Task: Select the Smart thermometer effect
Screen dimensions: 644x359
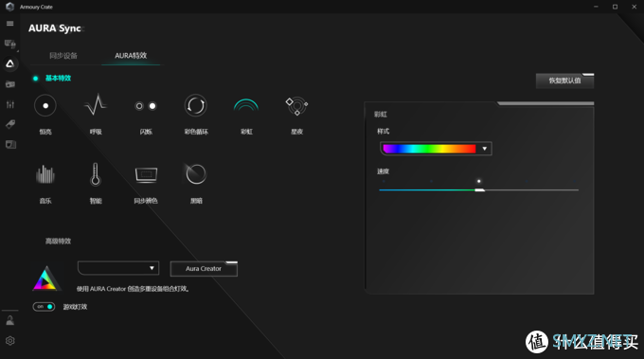Action: coord(96,174)
